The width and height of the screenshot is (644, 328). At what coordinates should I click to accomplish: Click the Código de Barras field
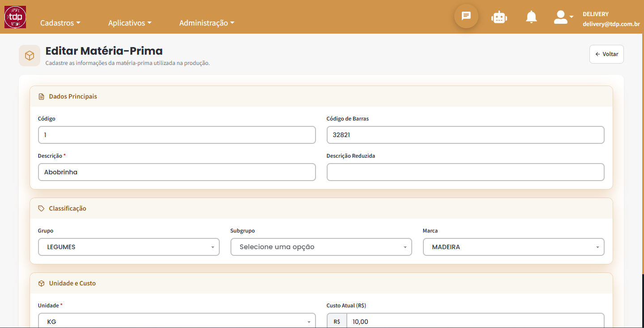point(465,135)
